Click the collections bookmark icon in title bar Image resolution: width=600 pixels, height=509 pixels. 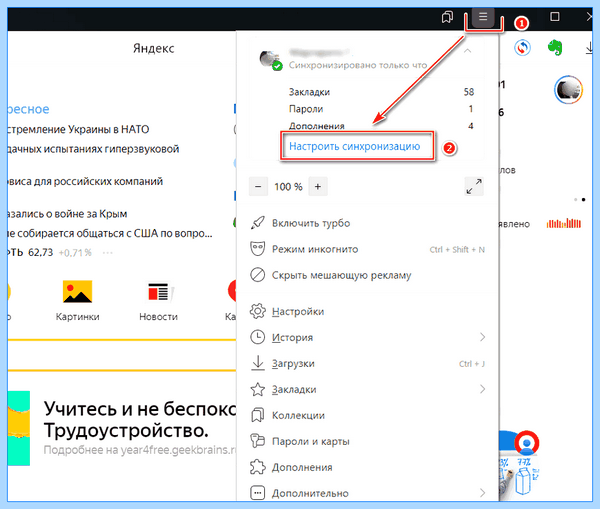click(x=447, y=17)
